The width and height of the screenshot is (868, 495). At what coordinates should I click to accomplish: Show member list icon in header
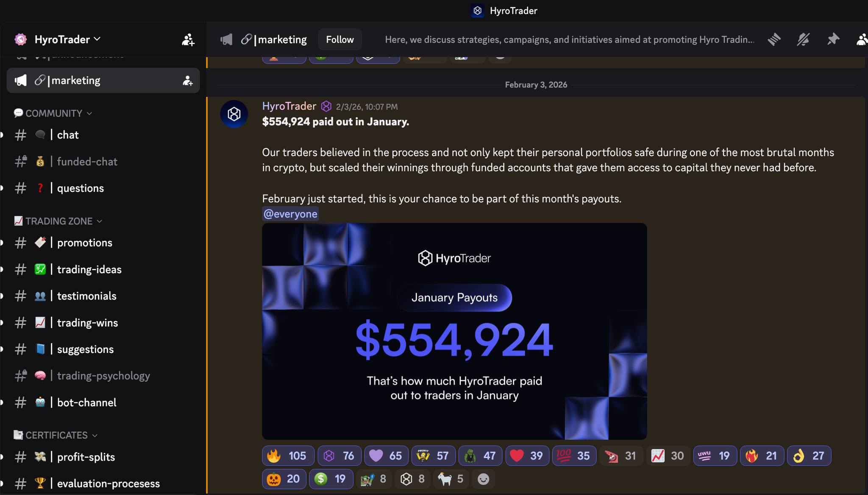tap(862, 39)
